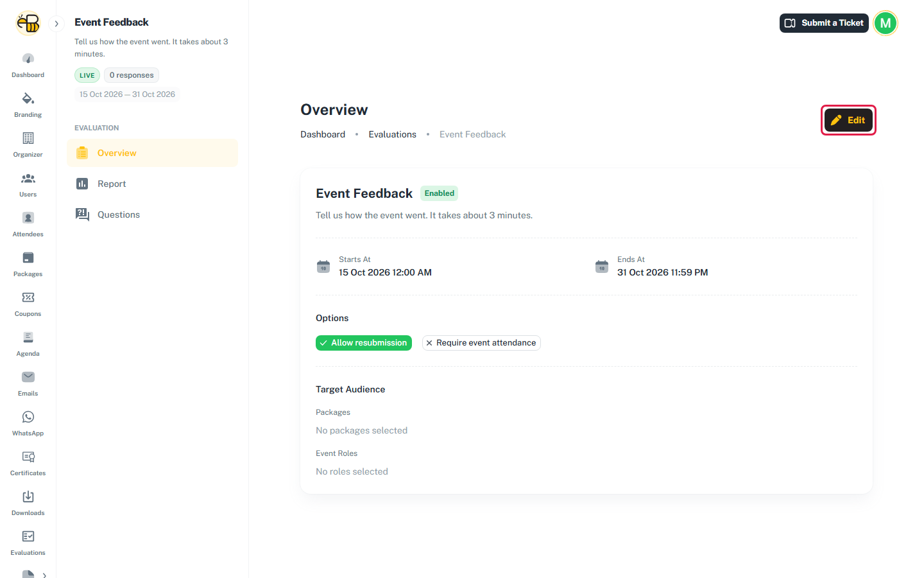Screen dimensions: 924x578
Task: Click the 'Event Feedback' breadcrumb text
Action: [x=473, y=134]
